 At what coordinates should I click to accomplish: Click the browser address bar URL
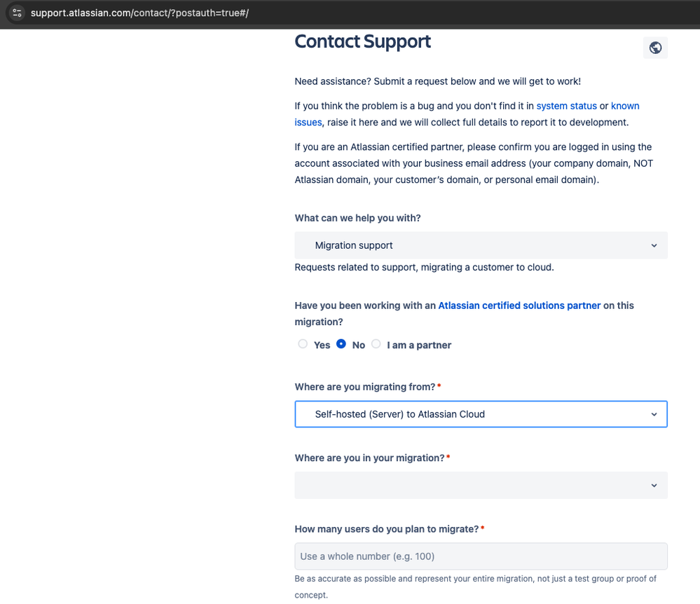(139, 13)
